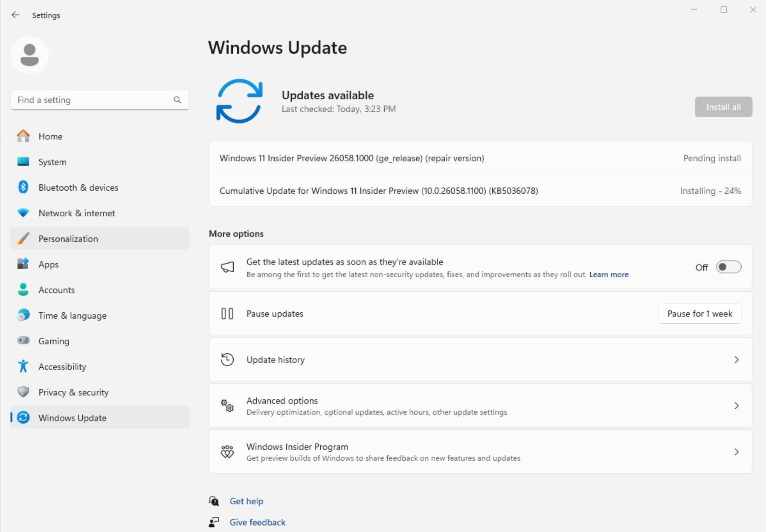
Task: Click the Time & language globe icon
Action: coord(23,315)
